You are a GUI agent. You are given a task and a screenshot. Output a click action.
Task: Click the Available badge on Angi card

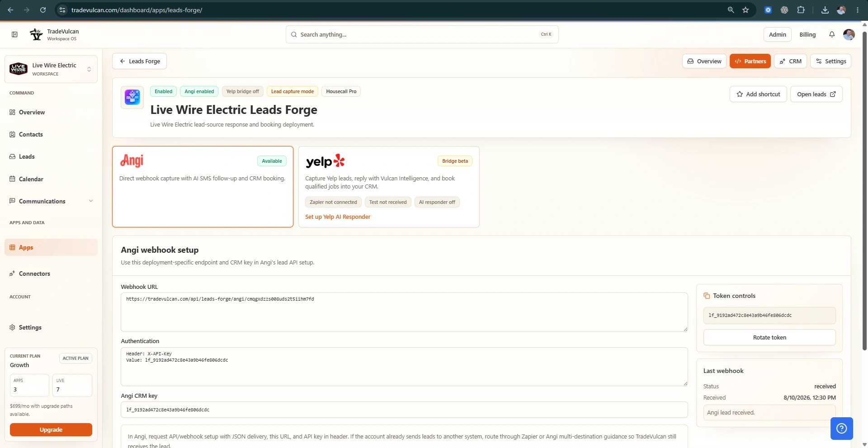pyautogui.click(x=272, y=161)
